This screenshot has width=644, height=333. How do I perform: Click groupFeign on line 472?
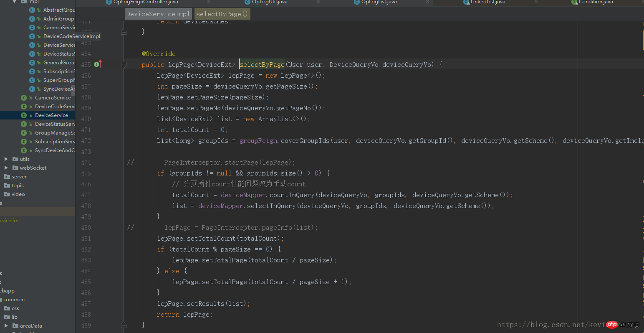[x=258, y=140]
